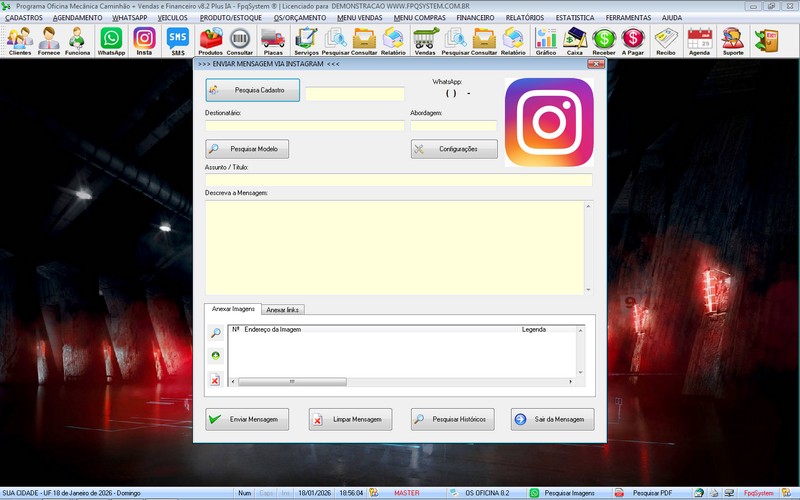Image resolution: width=800 pixels, height=500 pixels.
Task: Open the Serviços toolbar icon
Action: tap(306, 41)
